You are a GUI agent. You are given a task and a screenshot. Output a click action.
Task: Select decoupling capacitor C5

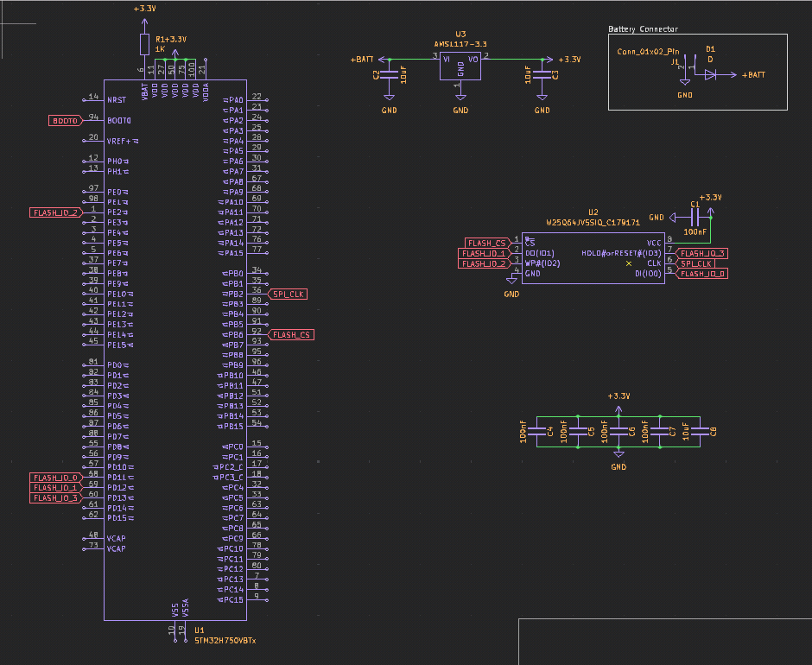[578, 432]
